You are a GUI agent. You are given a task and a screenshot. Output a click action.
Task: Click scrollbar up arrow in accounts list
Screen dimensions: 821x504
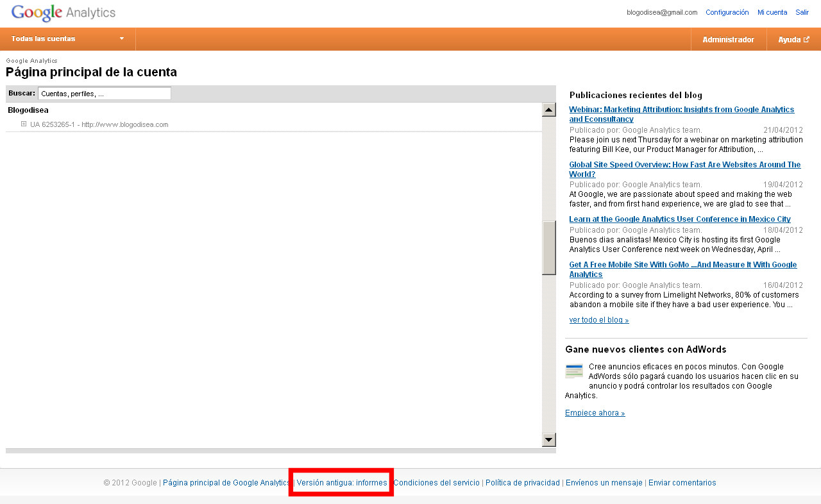click(x=549, y=110)
